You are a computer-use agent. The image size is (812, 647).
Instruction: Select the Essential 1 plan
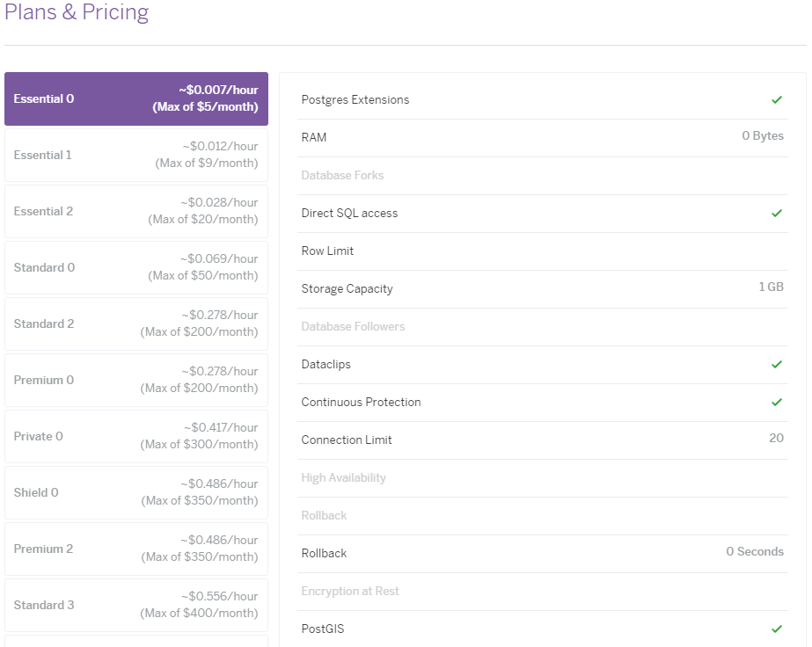coord(136,155)
